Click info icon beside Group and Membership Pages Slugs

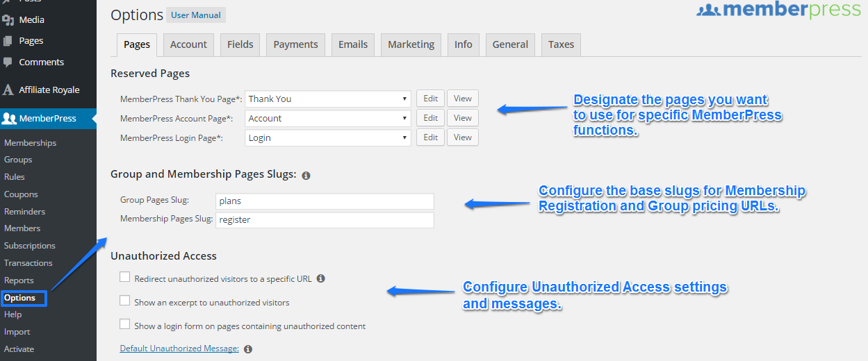[x=306, y=176]
